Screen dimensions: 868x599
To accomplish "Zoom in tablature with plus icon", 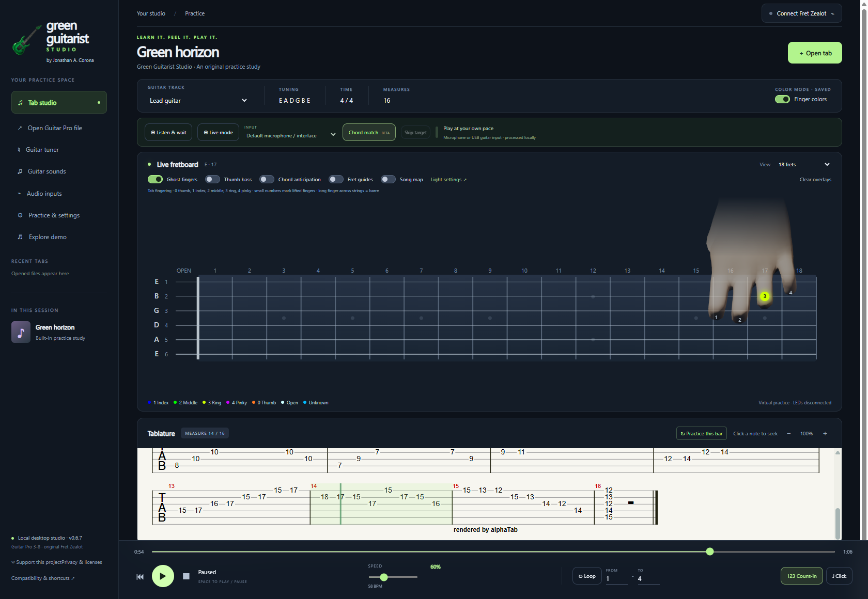I will [825, 434].
